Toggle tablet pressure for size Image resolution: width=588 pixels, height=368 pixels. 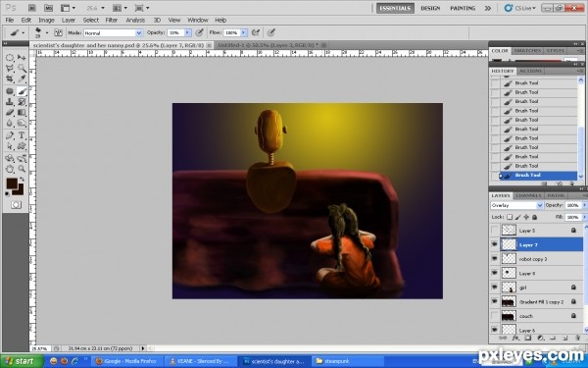tap(271, 32)
